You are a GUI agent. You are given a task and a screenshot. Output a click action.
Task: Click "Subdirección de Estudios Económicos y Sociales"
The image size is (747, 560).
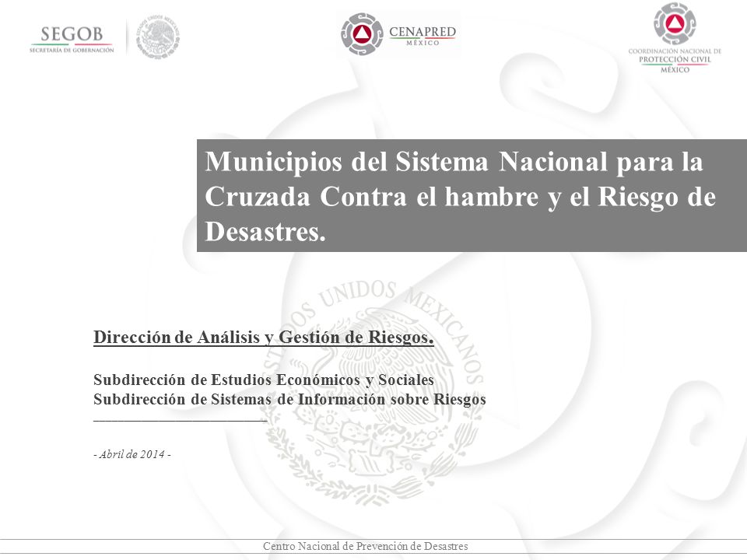pos(264,380)
